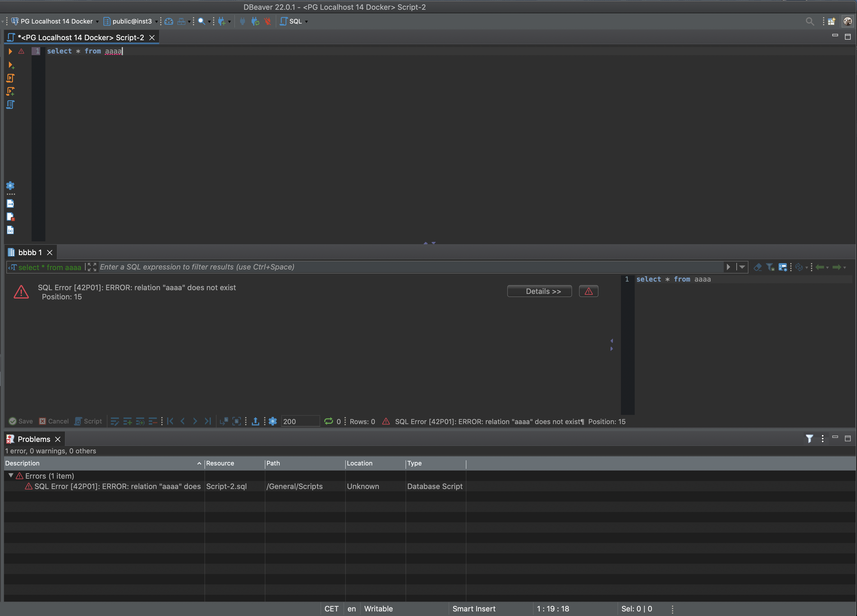The width and height of the screenshot is (857, 616).
Task: Export the result set via the upload icon
Action: pyautogui.click(x=256, y=421)
